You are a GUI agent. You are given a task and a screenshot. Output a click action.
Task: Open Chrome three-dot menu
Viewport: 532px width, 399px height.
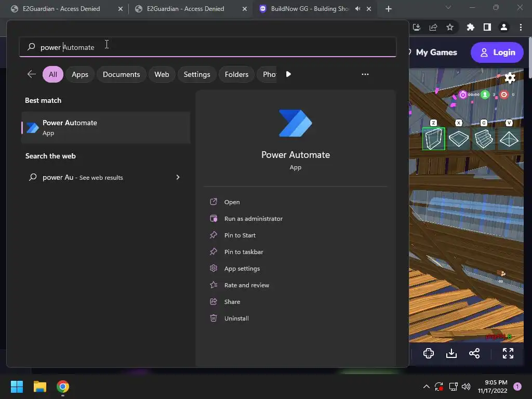pos(521,27)
